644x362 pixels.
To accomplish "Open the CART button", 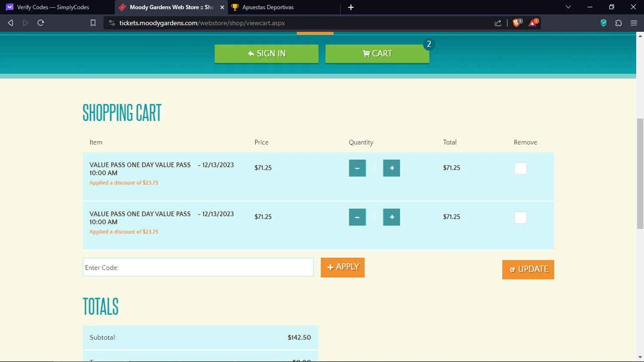I will tap(377, 54).
